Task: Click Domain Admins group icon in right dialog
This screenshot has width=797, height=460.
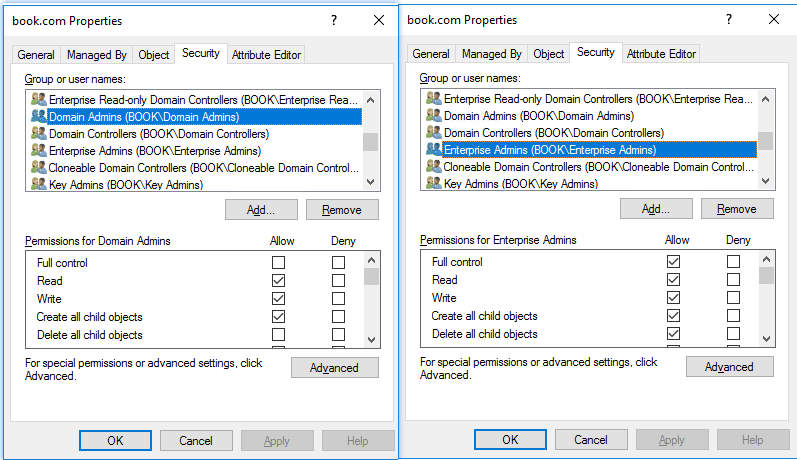Action: click(x=434, y=115)
